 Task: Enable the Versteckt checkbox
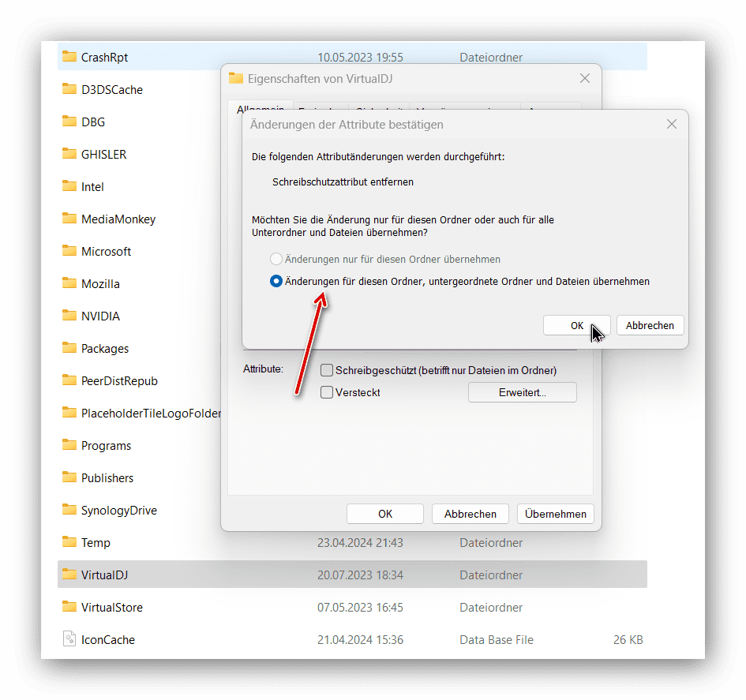[327, 392]
